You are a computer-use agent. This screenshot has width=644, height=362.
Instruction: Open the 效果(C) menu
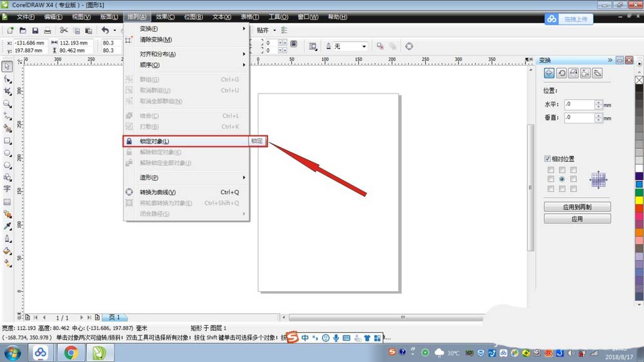click(165, 17)
